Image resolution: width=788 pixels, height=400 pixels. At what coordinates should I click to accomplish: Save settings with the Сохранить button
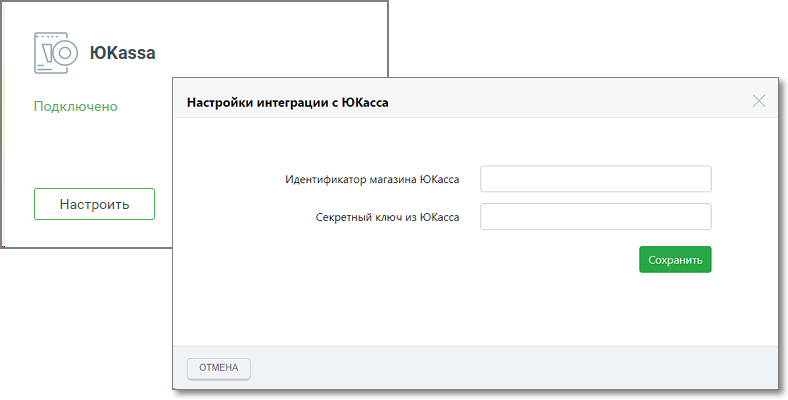click(675, 260)
